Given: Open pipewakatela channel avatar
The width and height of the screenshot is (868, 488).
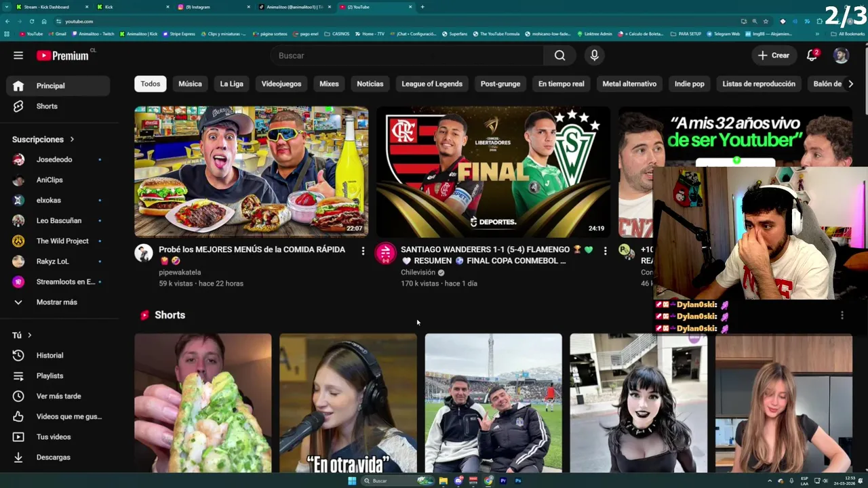Looking at the screenshot, I should 144,253.
